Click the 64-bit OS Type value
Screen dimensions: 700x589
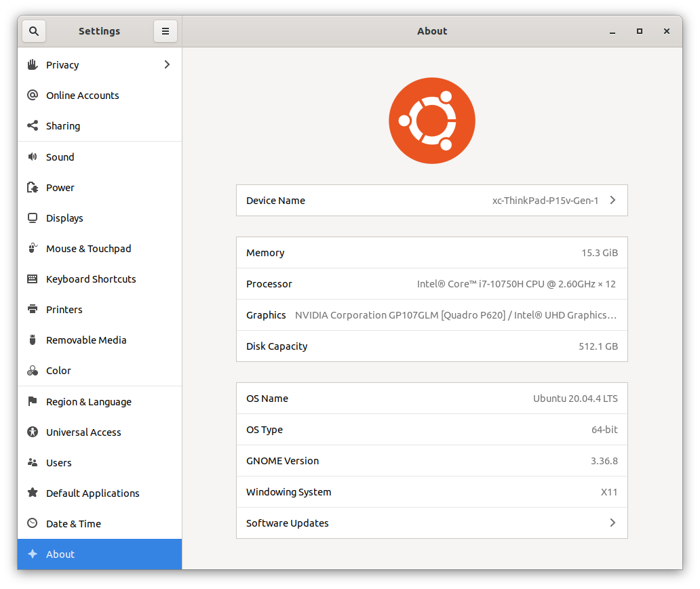click(604, 430)
